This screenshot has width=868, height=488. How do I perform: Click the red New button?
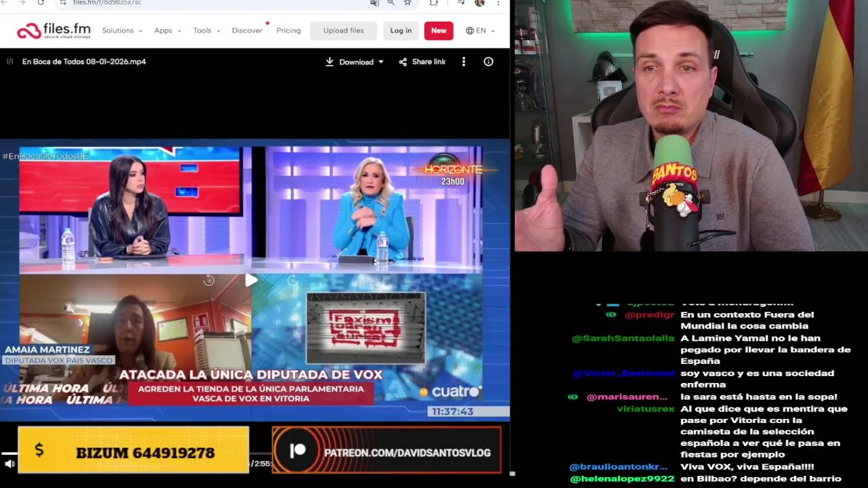point(439,30)
